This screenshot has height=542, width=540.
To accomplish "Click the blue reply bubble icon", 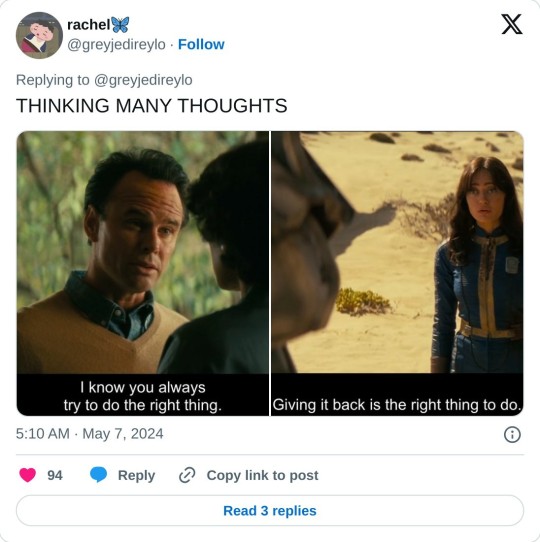I will point(99,475).
